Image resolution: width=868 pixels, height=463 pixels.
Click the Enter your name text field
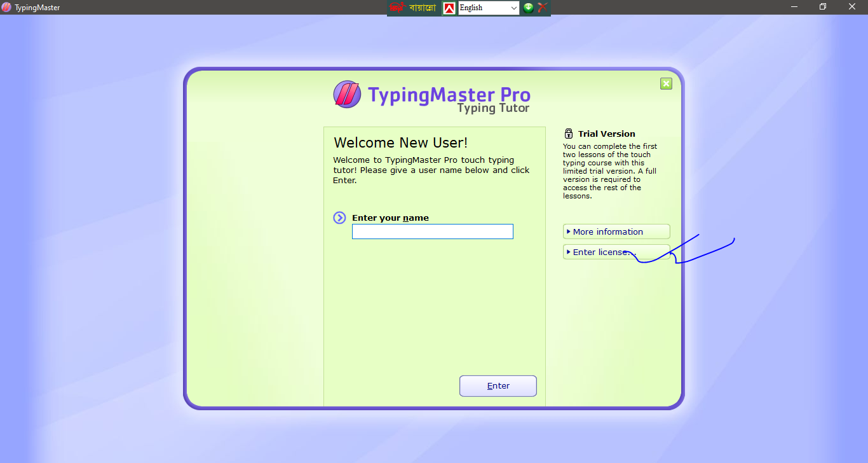point(433,231)
